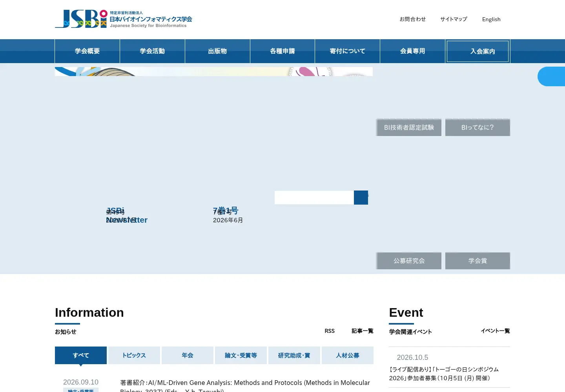Open the 学会概要 menu
The width and height of the screenshot is (565, 392).
point(87,51)
